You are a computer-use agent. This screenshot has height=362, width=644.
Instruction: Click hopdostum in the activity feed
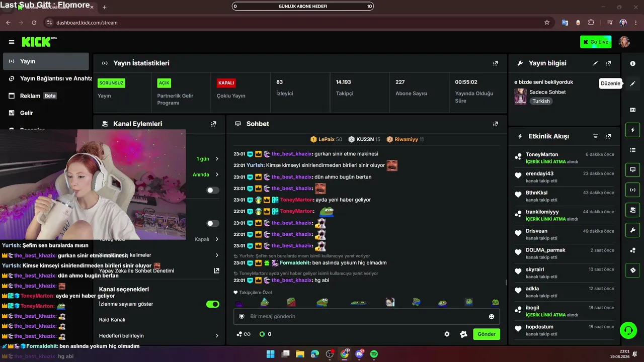tap(539, 327)
